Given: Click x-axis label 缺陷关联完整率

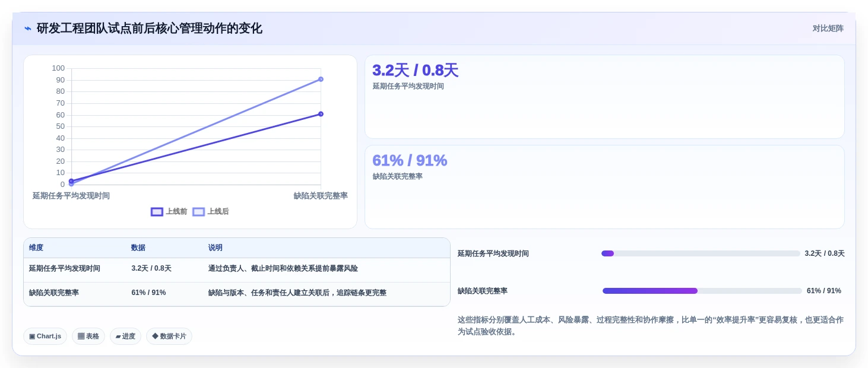Looking at the screenshot, I should tap(321, 196).
